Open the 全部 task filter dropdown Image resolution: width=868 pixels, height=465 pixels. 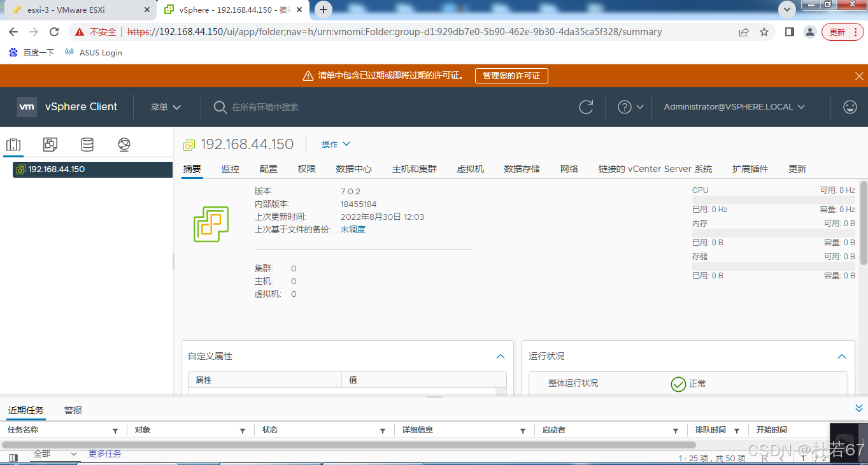point(55,454)
